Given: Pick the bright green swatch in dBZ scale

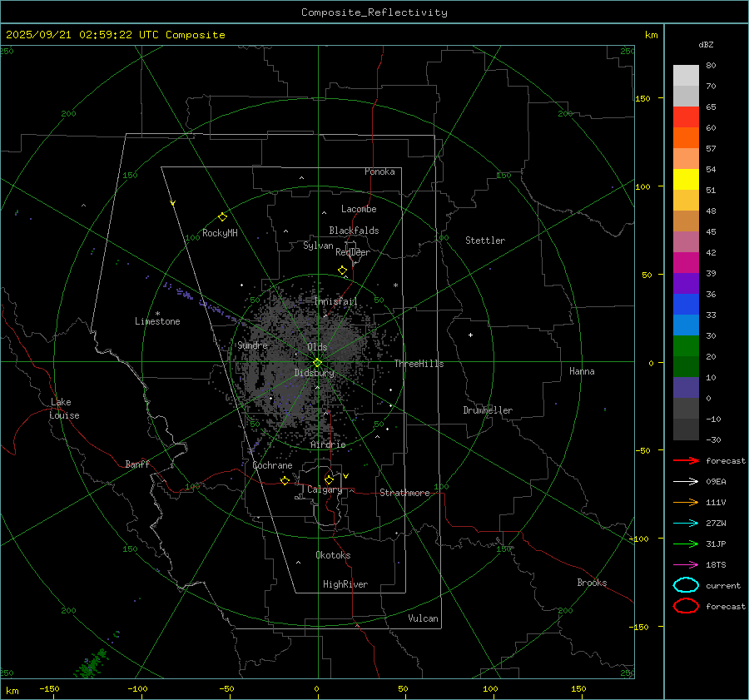Looking at the screenshot, I should (x=686, y=345).
